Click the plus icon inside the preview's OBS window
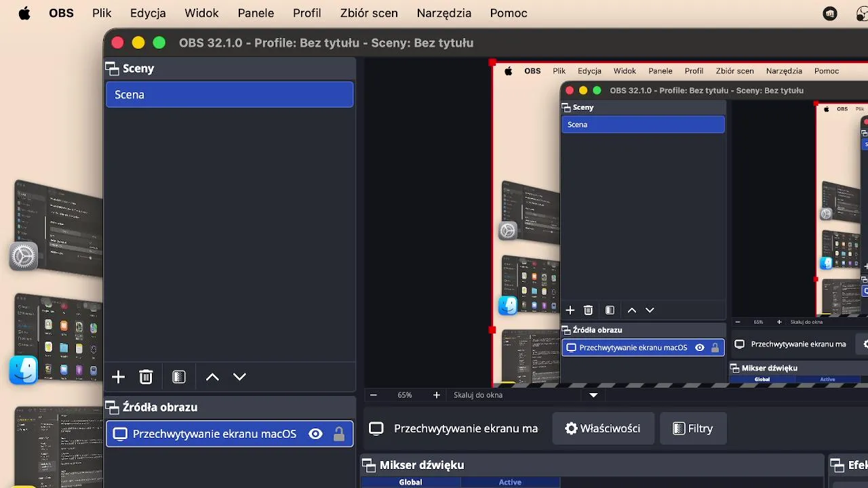The image size is (868, 488). pos(570,310)
